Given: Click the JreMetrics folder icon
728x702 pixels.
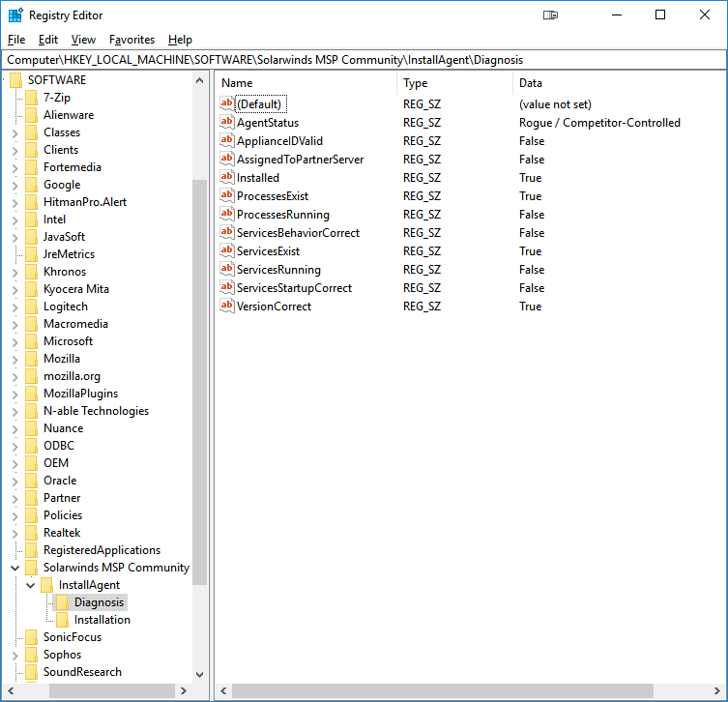Looking at the screenshot, I should pyautogui.click(x=31, y=254).
